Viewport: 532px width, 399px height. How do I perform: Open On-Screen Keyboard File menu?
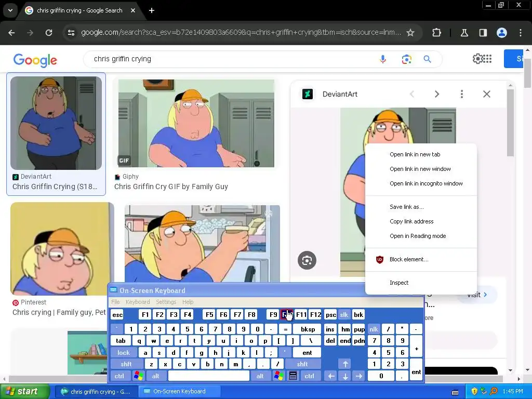[115, 302]
